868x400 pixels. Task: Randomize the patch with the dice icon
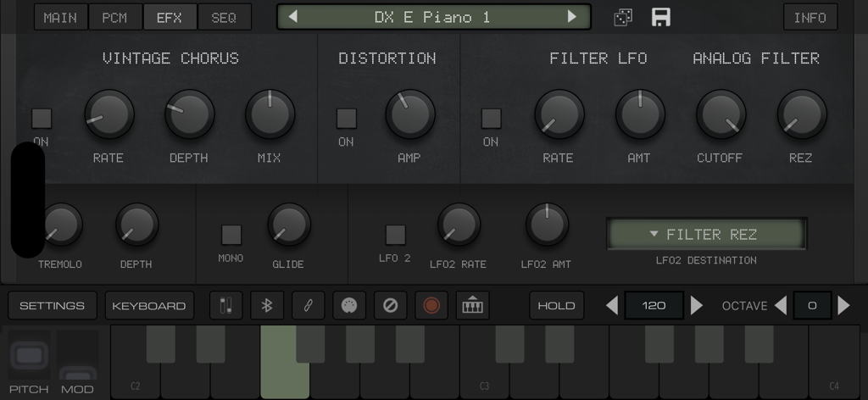point(623,17)
